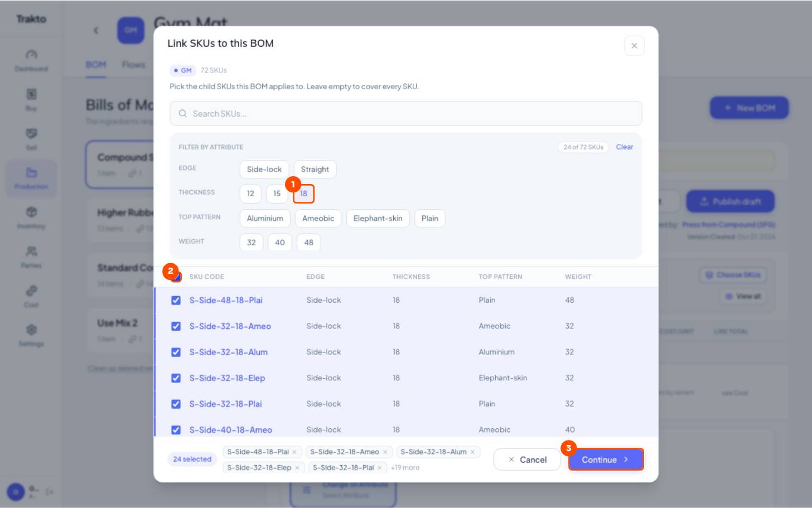Close the Link SKUs dialog with X

[634, 46]
